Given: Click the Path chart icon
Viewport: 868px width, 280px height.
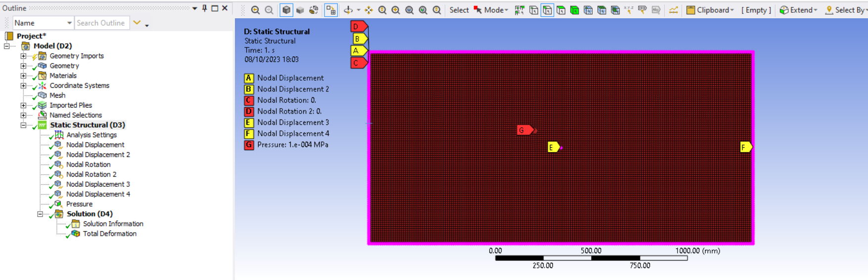Looking at the screenshot, I should pyautogui.click(x=673, y=10).
